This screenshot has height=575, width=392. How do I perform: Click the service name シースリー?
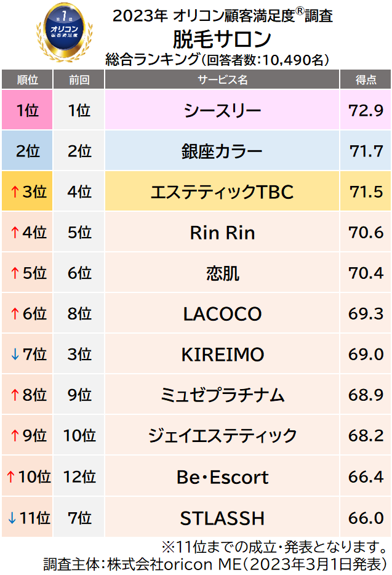(222, 111)
